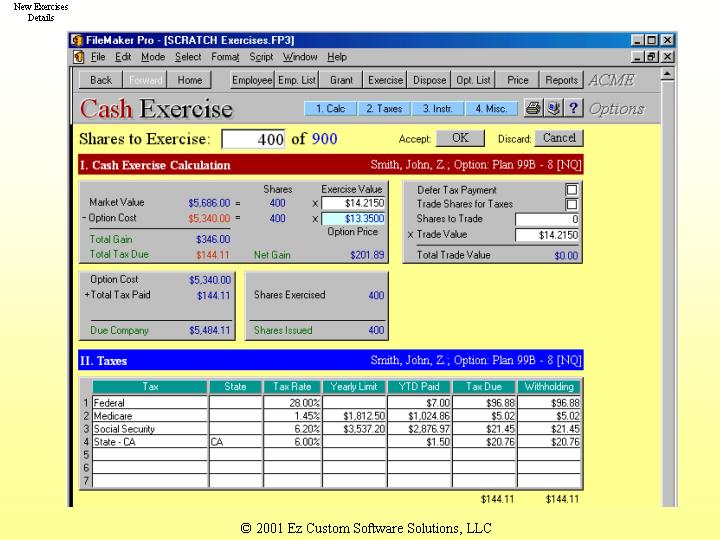Click the Withholding column header
The image size is (720, 540).
click(x=549, y=387)
